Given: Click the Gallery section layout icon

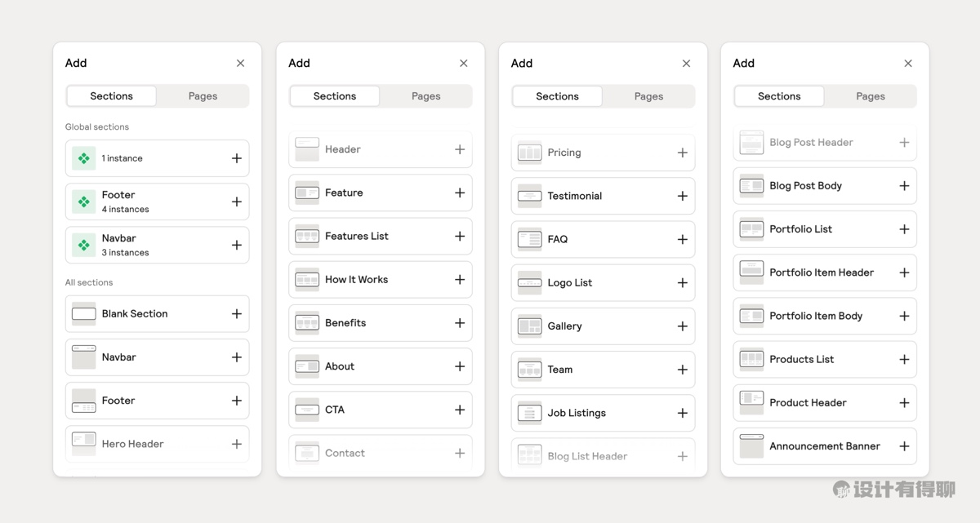Looking at the screenshot, I should click(529, 326).
